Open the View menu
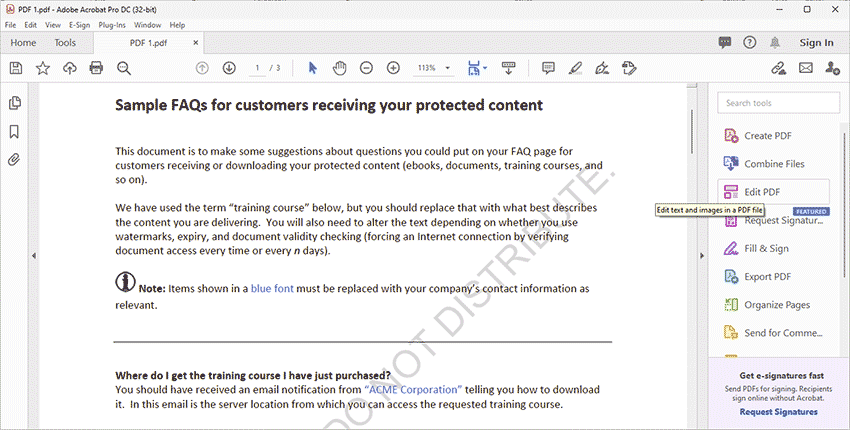Image resolution: width=850 pixels, height=430 pixels. point(53,25)
